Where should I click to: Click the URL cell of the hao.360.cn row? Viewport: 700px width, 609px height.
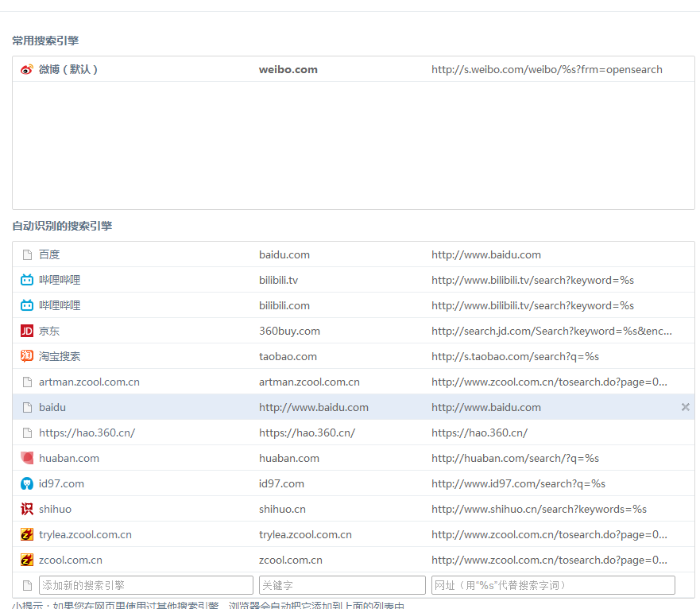click(479, 433)
